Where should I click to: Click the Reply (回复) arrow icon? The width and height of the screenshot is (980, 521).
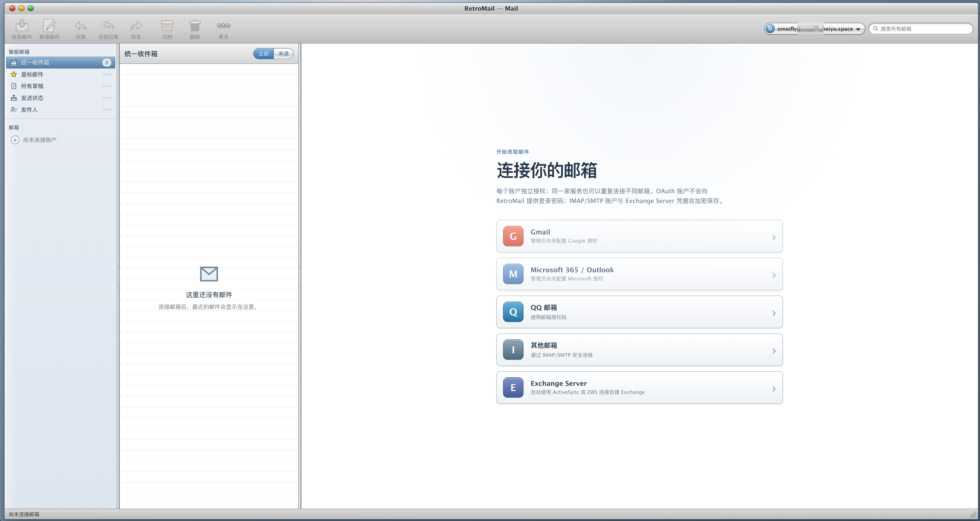(81, 26)
